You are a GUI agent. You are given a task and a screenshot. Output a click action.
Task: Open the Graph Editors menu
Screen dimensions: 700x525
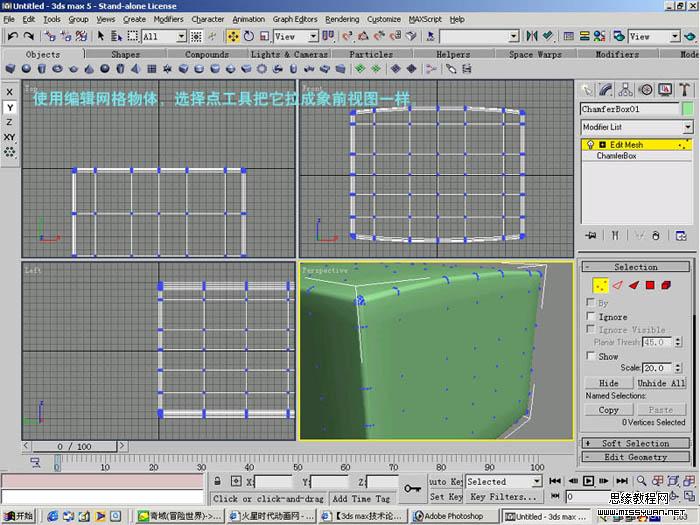[295, 19]
